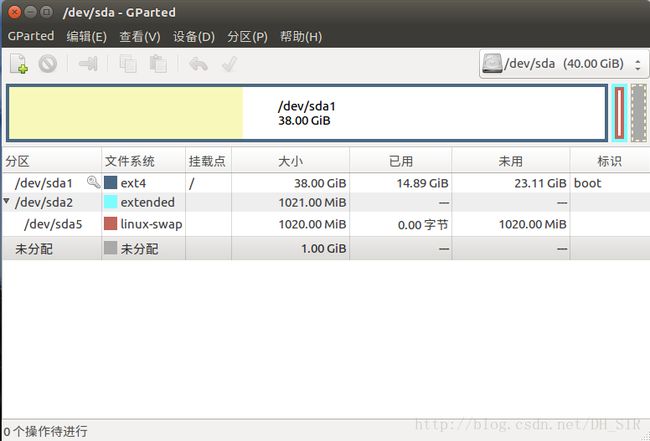The image size is (650, 441).
Task: Sort by the 文件系统 column header
Action: coord(143,161)
